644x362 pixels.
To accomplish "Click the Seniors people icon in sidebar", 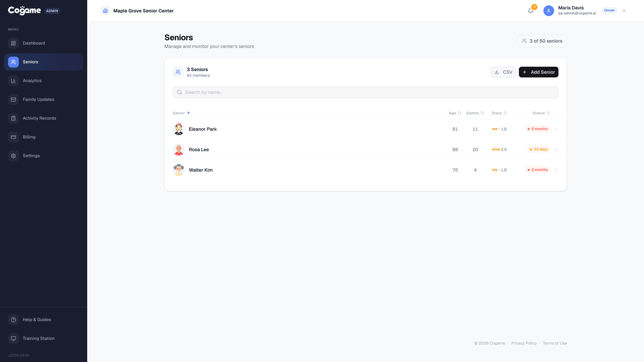I will 13,62.
